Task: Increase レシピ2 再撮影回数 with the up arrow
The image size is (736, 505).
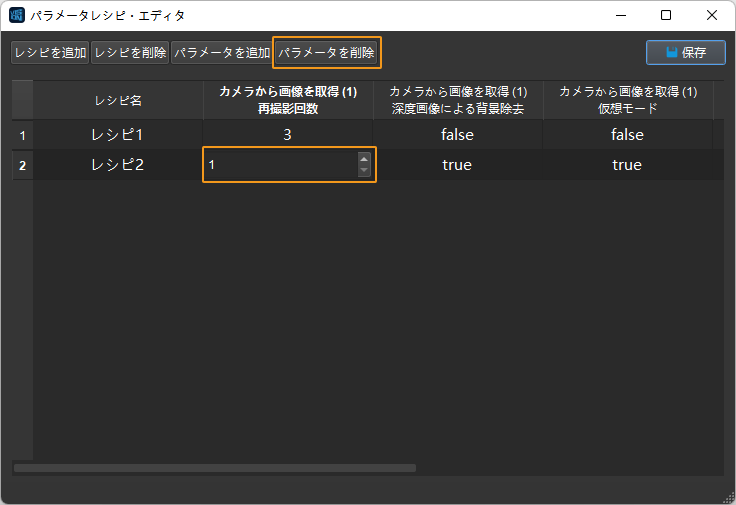Action: [364, 159]
